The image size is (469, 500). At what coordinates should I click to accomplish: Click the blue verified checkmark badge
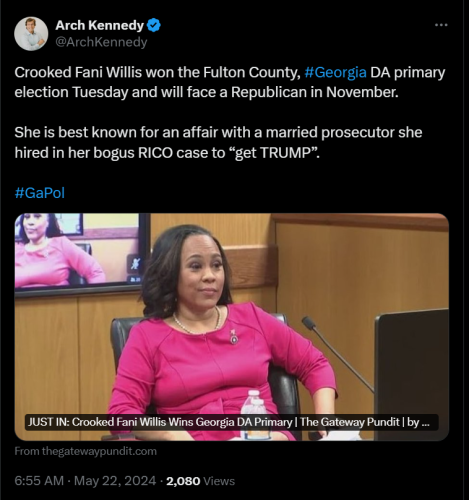[x=154, y=25]
